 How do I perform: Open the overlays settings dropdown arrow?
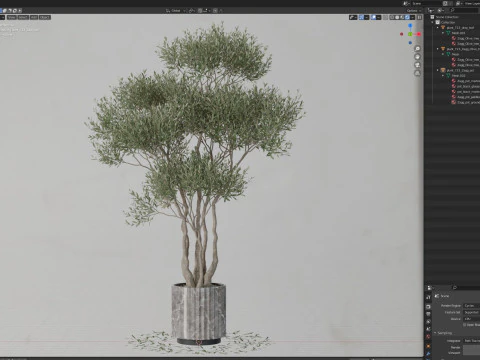click(379, 17)
